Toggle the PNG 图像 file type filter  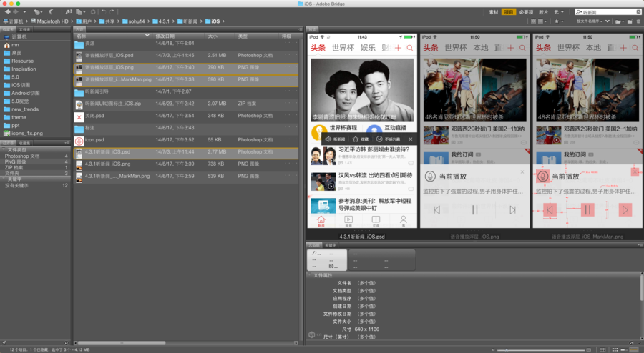[35, 162]
